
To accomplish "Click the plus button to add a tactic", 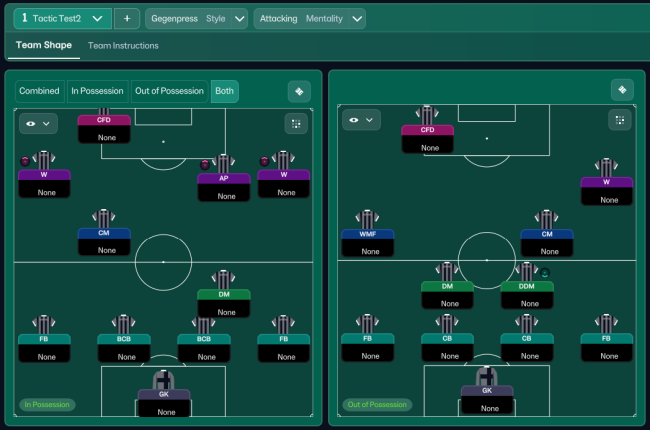I will [127, 18].
